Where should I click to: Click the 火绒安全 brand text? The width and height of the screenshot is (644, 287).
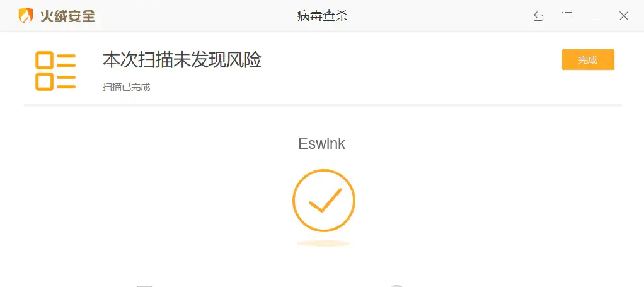[68, 16]
